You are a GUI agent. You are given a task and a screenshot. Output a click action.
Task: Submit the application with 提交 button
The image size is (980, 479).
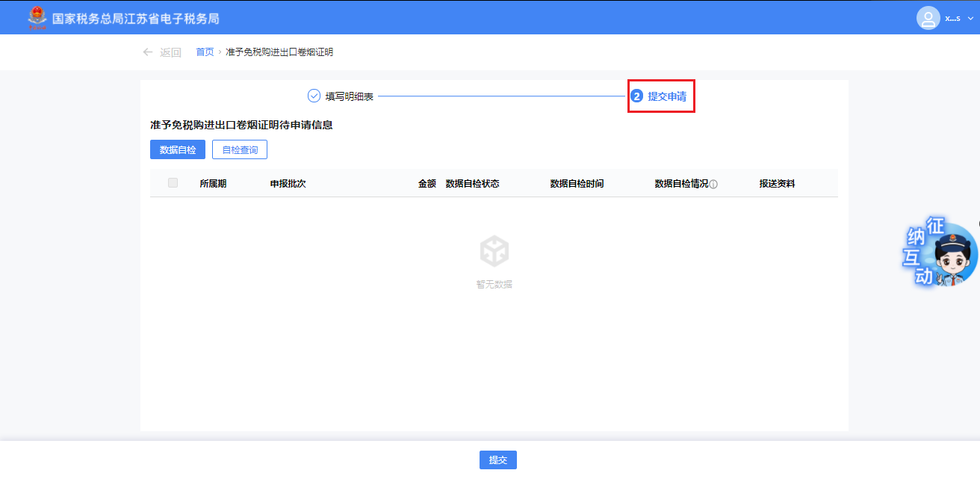pos(497,460)
